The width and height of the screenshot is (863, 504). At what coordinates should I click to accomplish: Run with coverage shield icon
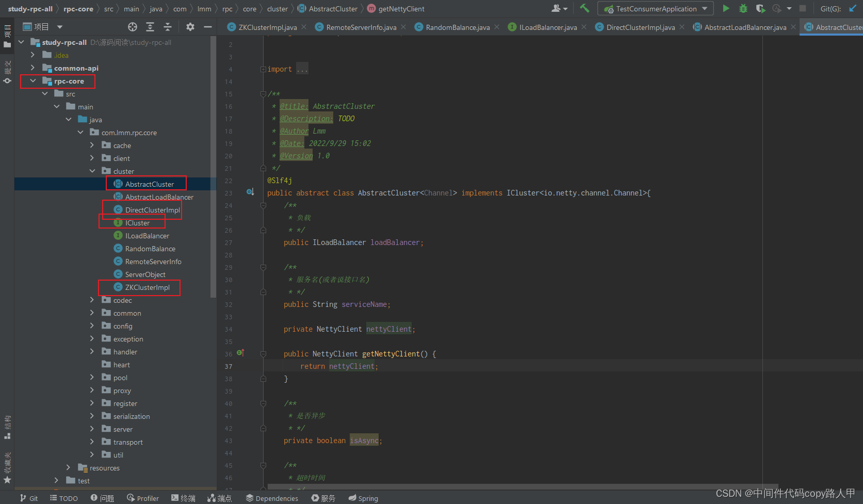point(760,8)
